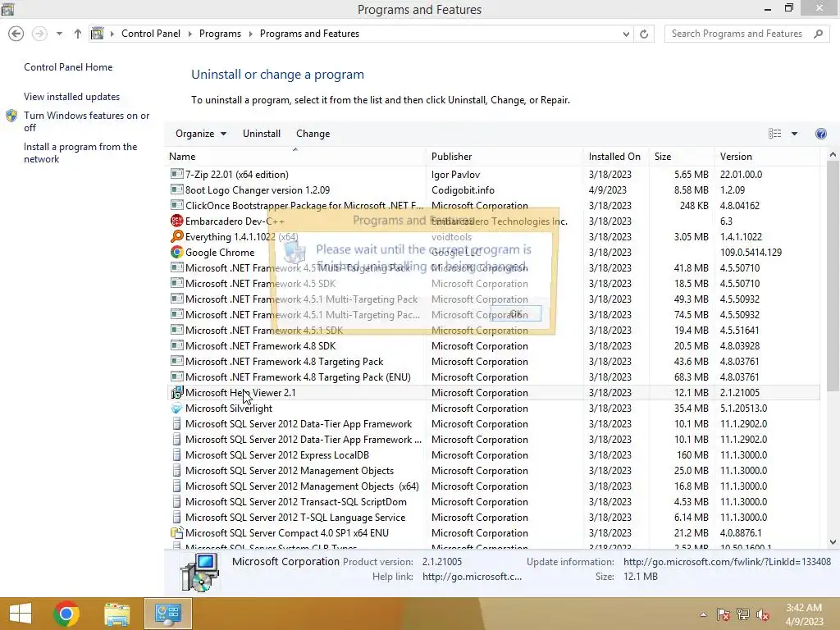Screen dimensions: 840x630
Task: Click the Action Center flag tray icon
Action: tap(724, 614)
